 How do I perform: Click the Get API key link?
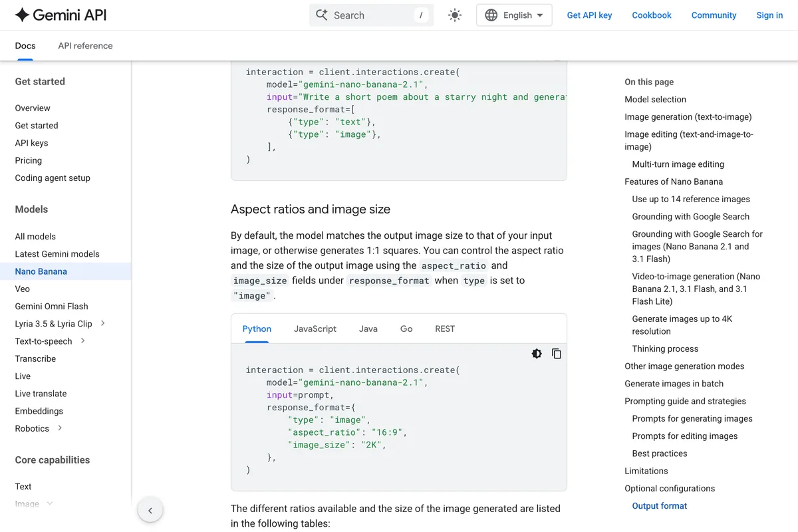tap(589, 15)
